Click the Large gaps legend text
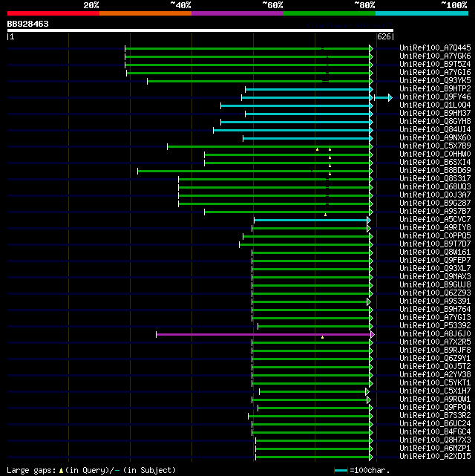 click(91, 471)
